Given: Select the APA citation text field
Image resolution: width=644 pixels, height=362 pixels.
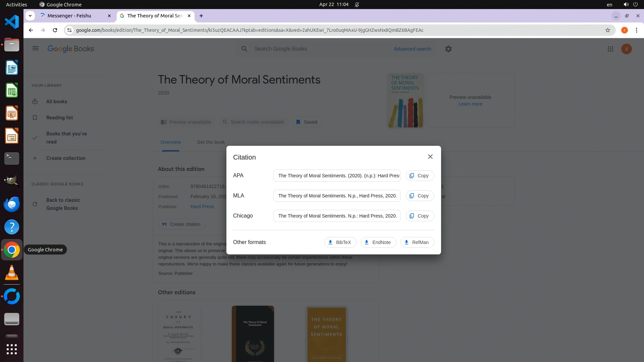Looking at the screenshot, I should (x=336, y=176).
